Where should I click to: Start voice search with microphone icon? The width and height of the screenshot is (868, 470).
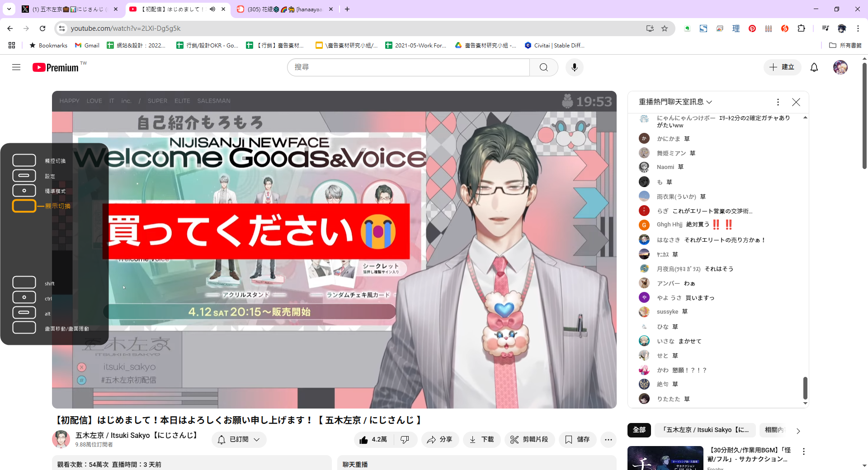click(x=574, y=67)
